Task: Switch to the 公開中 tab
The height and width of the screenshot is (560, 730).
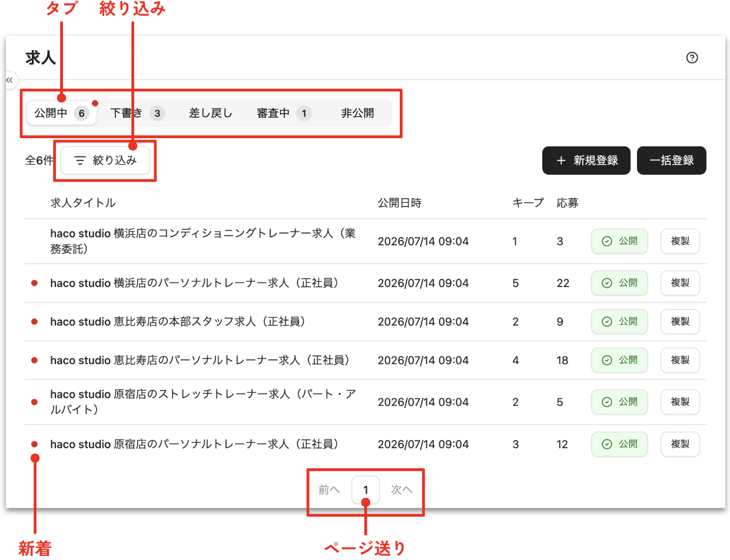Action: click(x=62, y=113)
